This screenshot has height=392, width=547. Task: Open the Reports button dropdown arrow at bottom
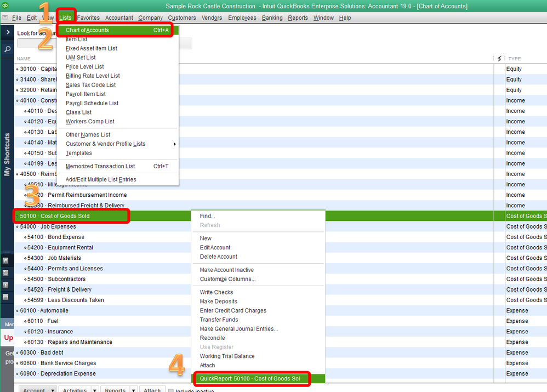133,390
